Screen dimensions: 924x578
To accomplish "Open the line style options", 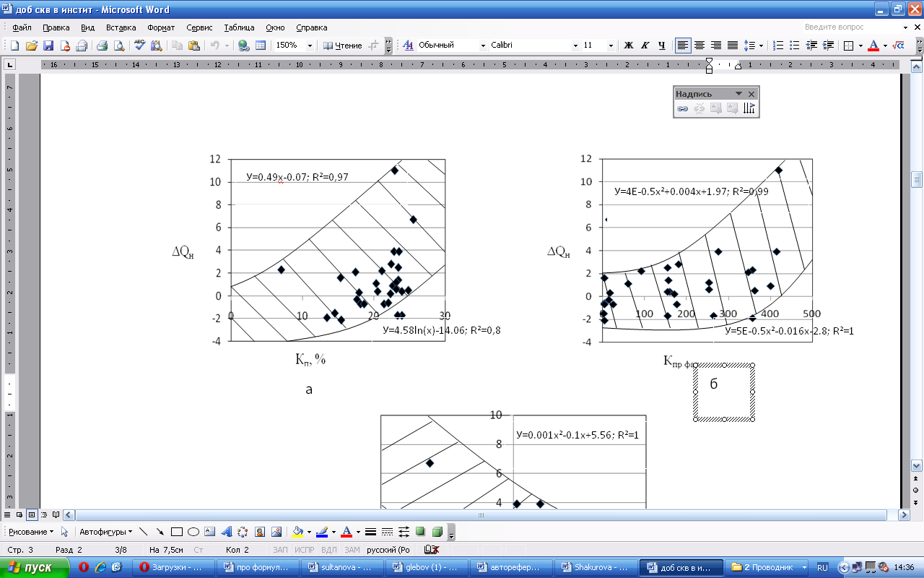I will [x=370, y=532].
